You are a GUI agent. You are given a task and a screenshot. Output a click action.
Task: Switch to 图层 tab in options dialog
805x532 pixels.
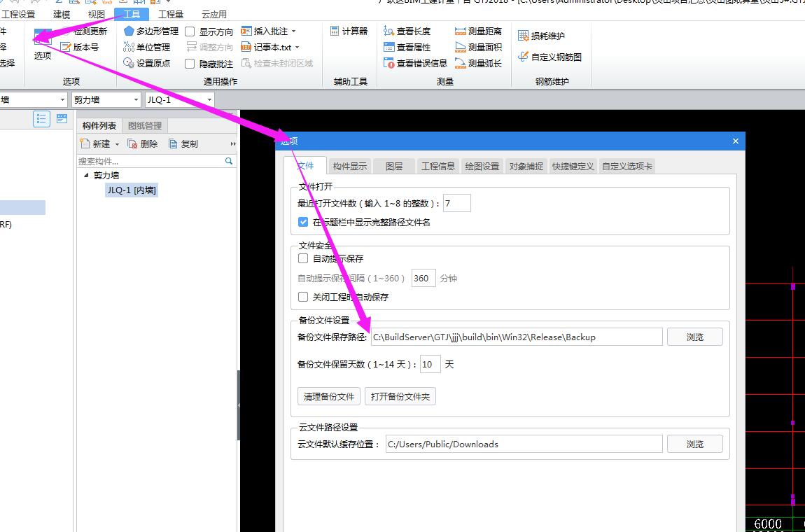pos(394,166)
